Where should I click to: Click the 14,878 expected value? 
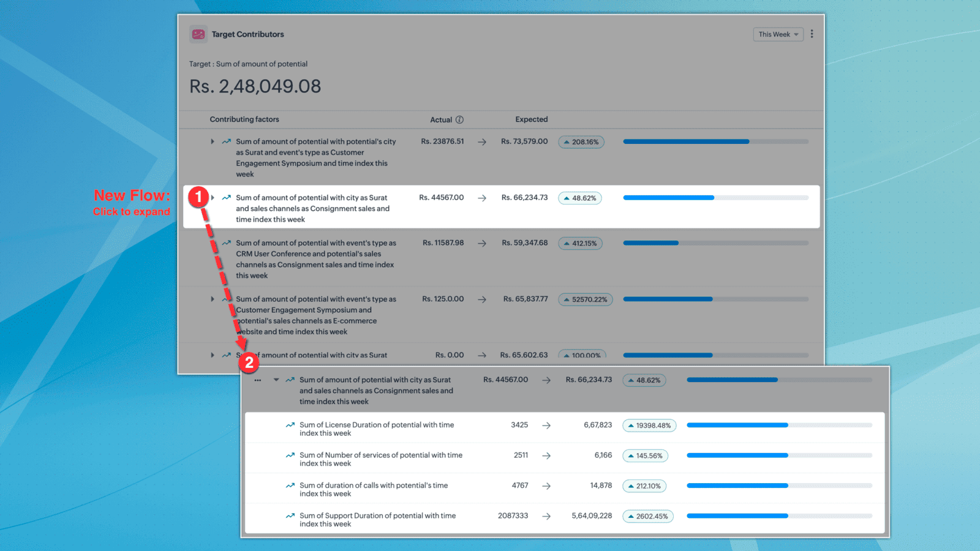tap(601, 485)
